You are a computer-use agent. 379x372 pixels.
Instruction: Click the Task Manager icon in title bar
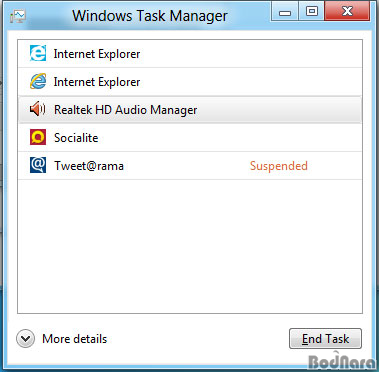pos(18,16)
